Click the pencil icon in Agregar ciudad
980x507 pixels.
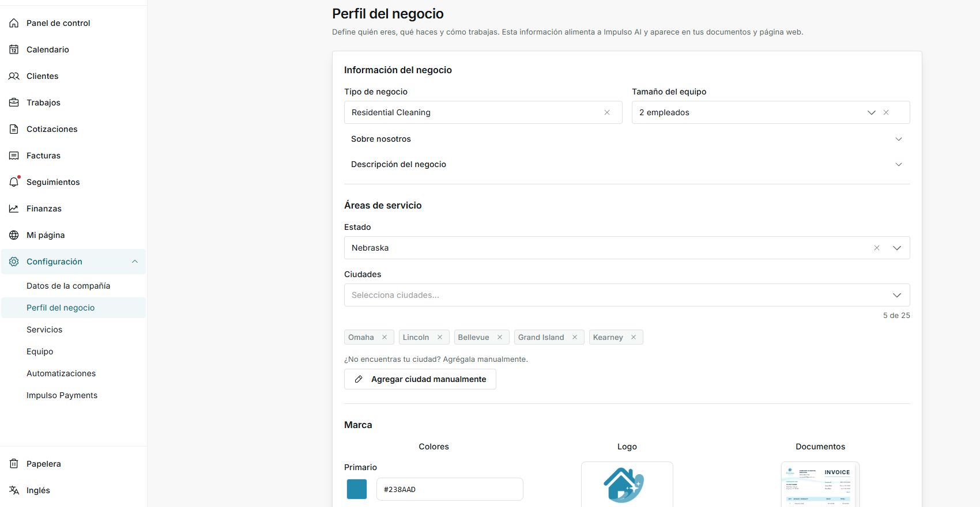click(359, 379)
